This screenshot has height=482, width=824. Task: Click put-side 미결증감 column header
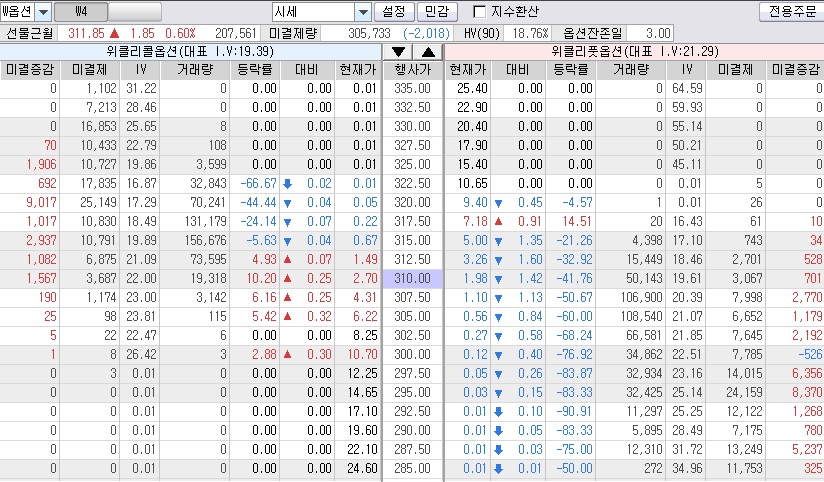pyautogui.click(x=795, y=69)
